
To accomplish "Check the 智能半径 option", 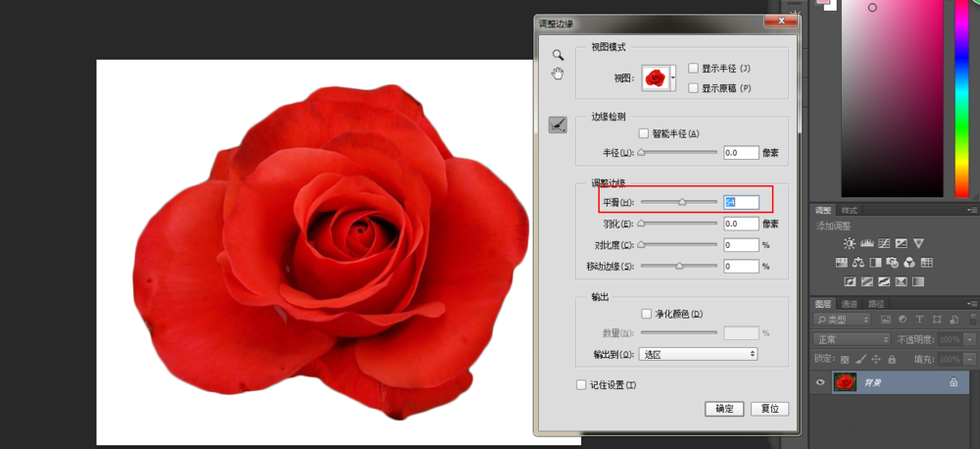I will coord(644,133).
